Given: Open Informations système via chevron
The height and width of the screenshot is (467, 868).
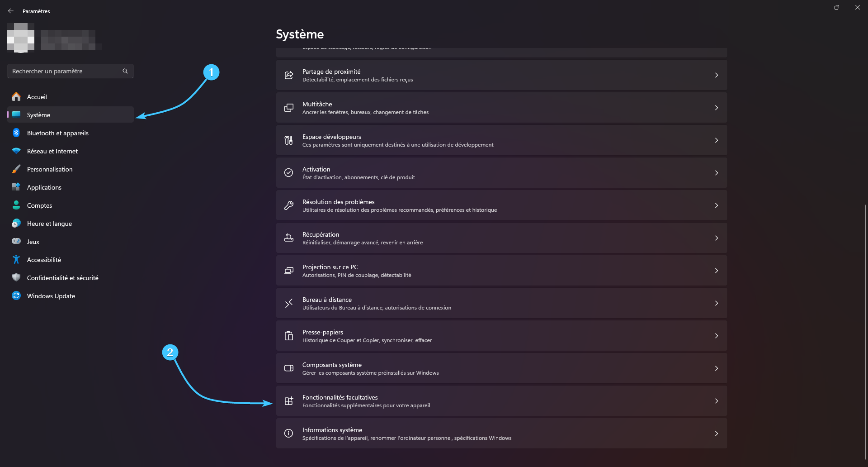Looking at the screenshot, I should [x=717, y=434].
